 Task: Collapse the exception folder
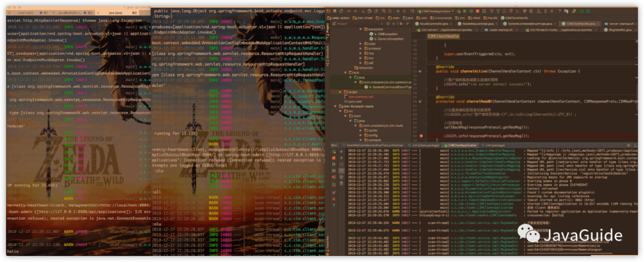point(360,30)
